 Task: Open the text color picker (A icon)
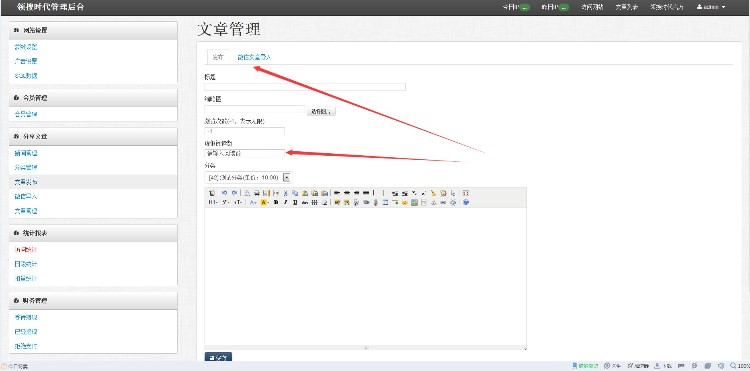[253, 202]
